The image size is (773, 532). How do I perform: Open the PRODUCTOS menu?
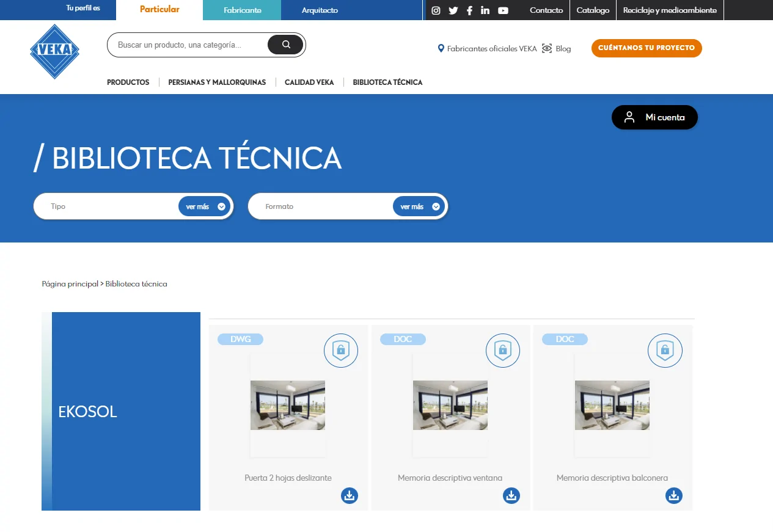pos(128,82)
